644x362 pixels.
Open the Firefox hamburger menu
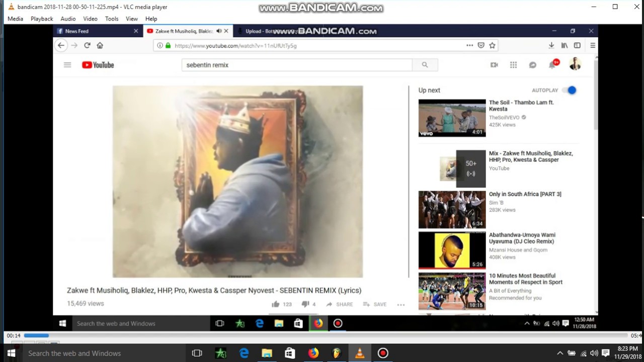593,45
